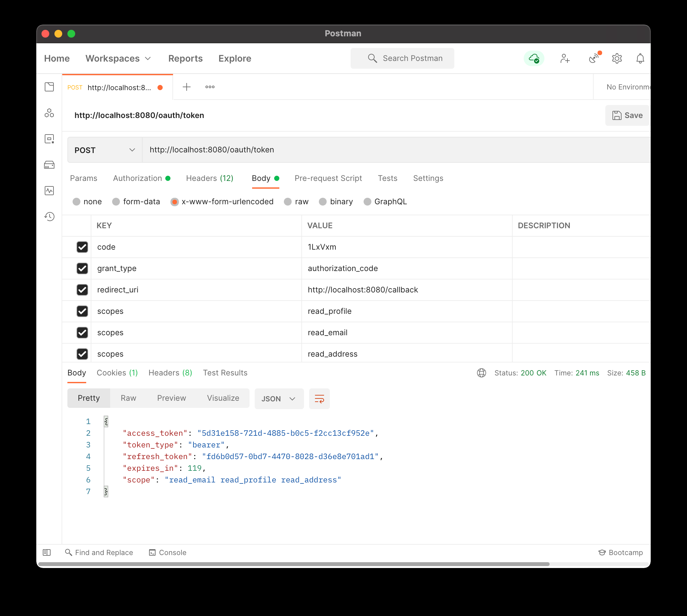Open the JSON format dropdown
The image size is (687, 616).
coord(279,399)
